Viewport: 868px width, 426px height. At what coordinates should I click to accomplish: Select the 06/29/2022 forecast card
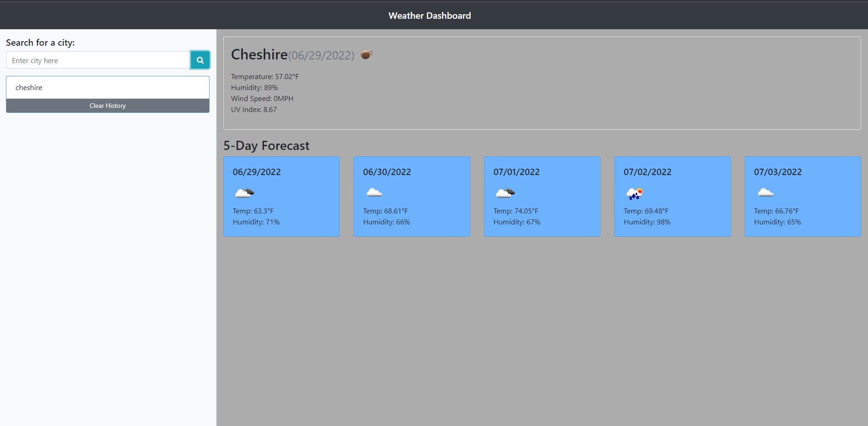coord(281,196)
